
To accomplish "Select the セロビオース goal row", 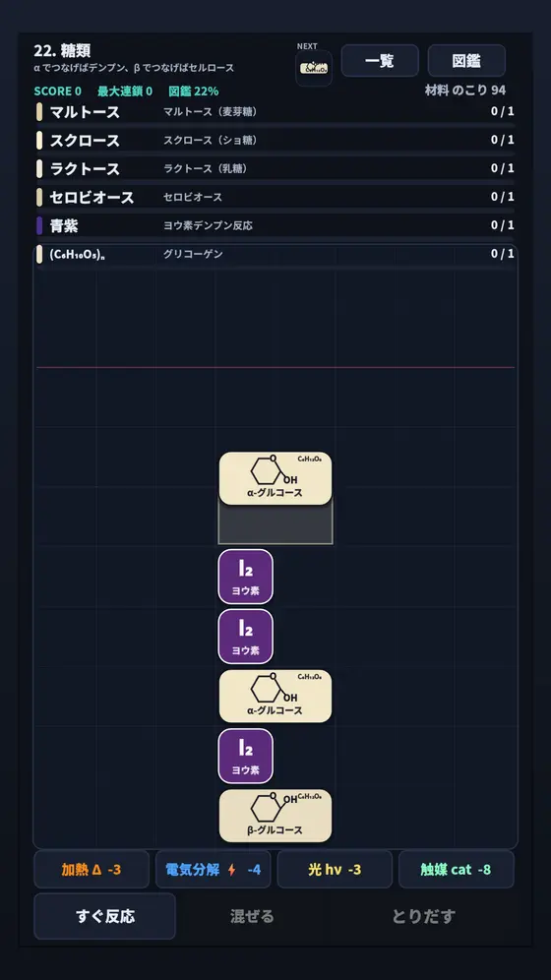I will 275,197.
